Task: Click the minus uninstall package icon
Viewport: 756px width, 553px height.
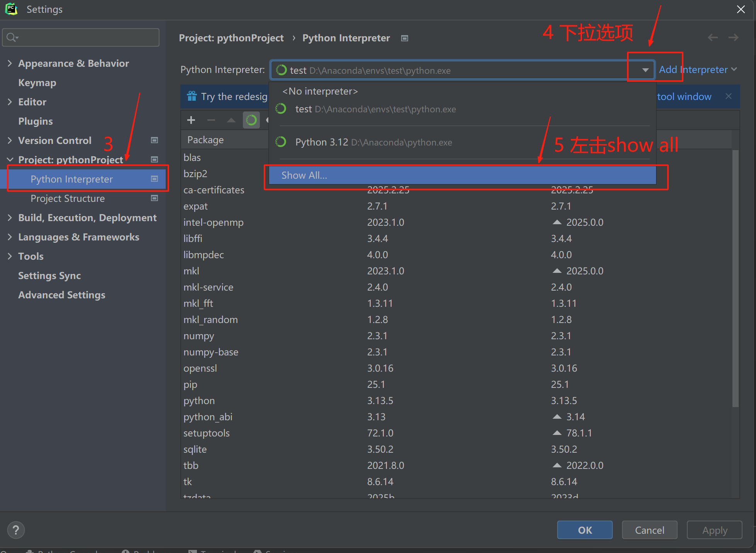Action: click(x=211, y=120)
